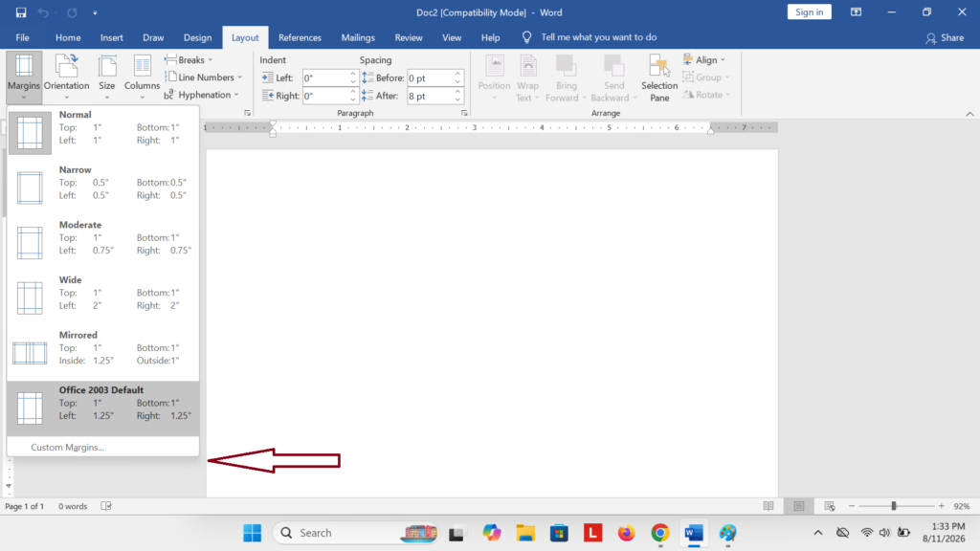
Task: Click the Spacing Before input field
Action: (430, 78)
